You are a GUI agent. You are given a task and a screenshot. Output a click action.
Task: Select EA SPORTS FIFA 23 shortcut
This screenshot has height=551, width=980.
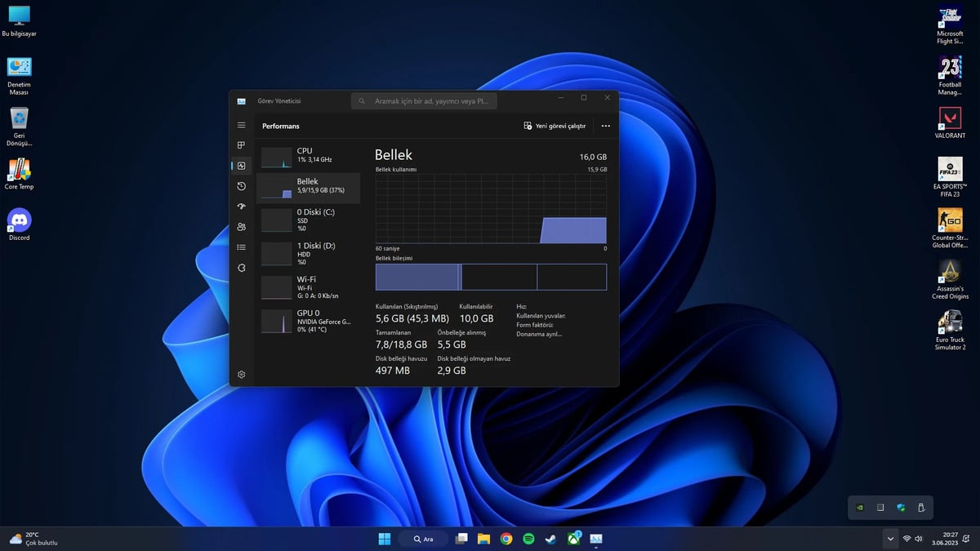point(950,177)
